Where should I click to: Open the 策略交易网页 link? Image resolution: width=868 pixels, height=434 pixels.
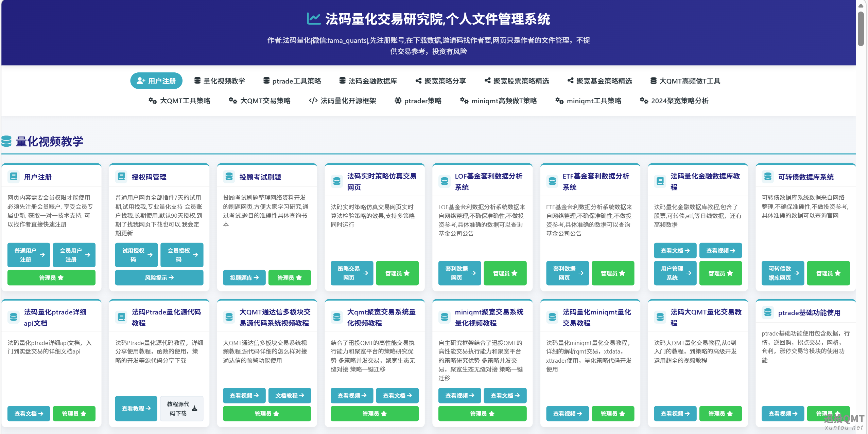click(x=352, y=273)
